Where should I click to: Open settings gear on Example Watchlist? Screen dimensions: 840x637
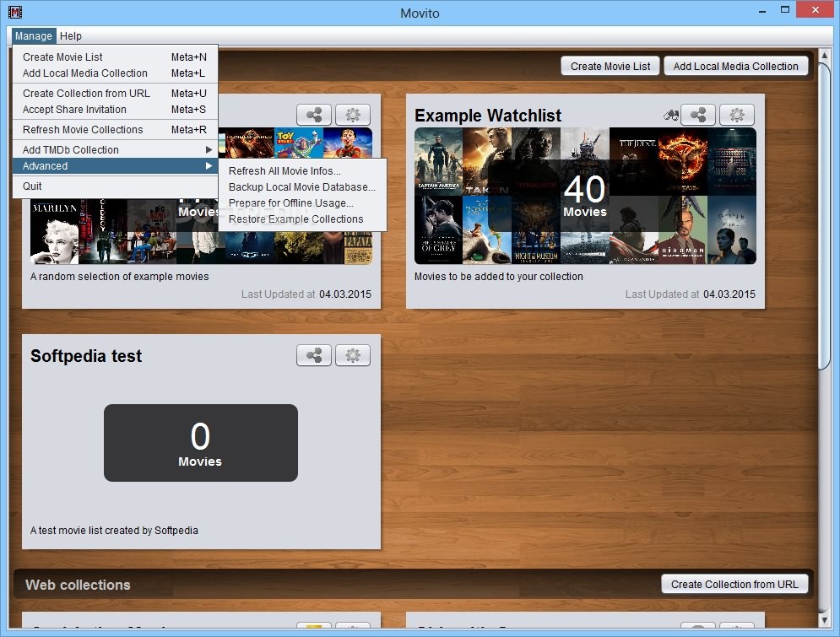(737, 115)
